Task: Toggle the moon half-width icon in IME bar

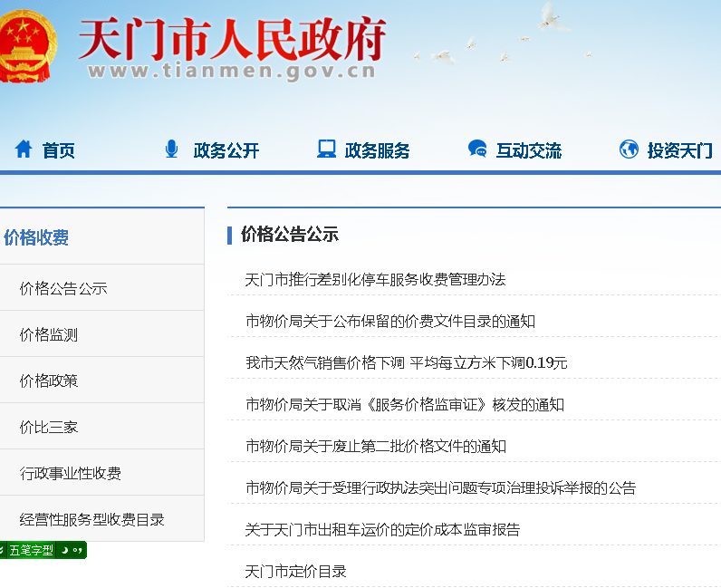Action: click(64, 550)
